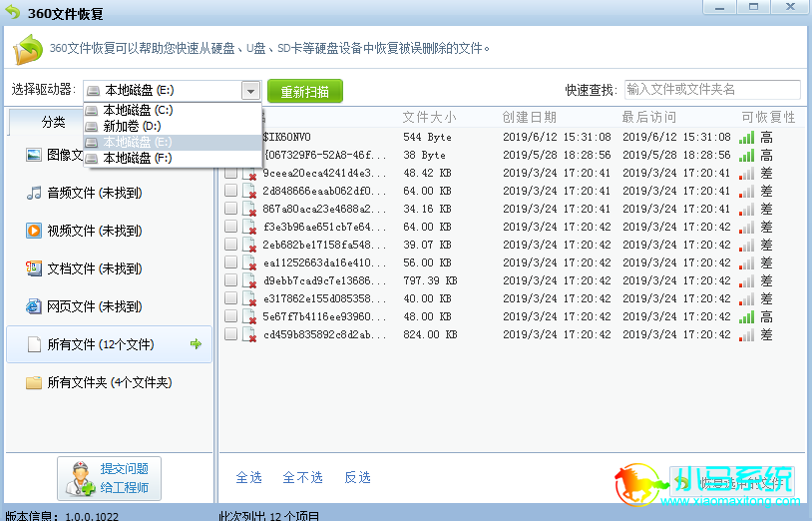Click creation date 2019/5/28 18:28:56

click(x=557, y=155)
